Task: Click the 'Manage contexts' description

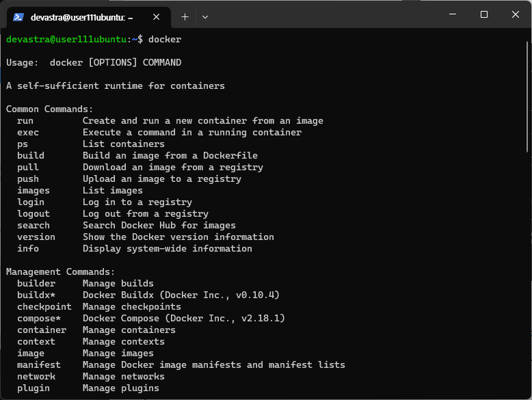Action: (x=124, y=341)
